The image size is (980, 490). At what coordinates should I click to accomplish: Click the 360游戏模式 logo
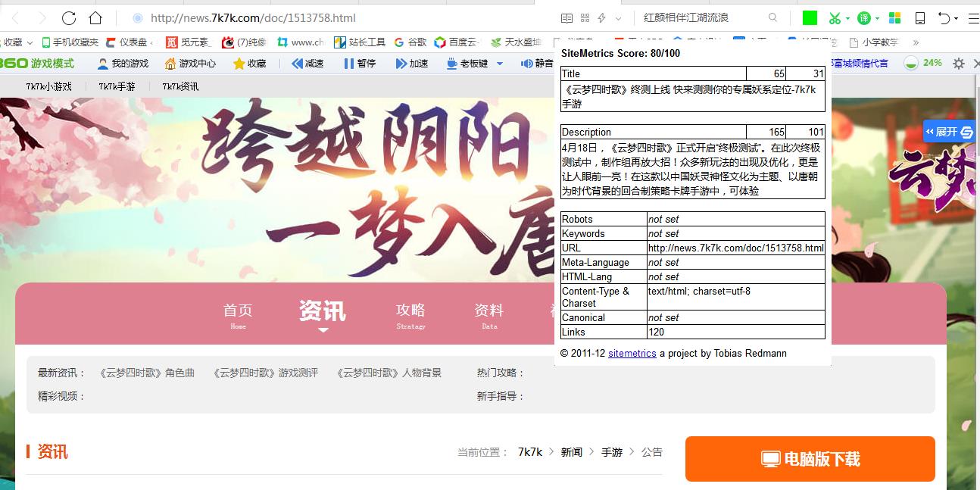coord(37,64)
